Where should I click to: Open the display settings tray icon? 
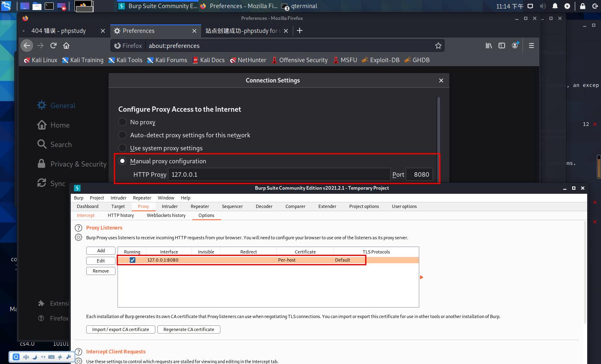coord(530,6)
